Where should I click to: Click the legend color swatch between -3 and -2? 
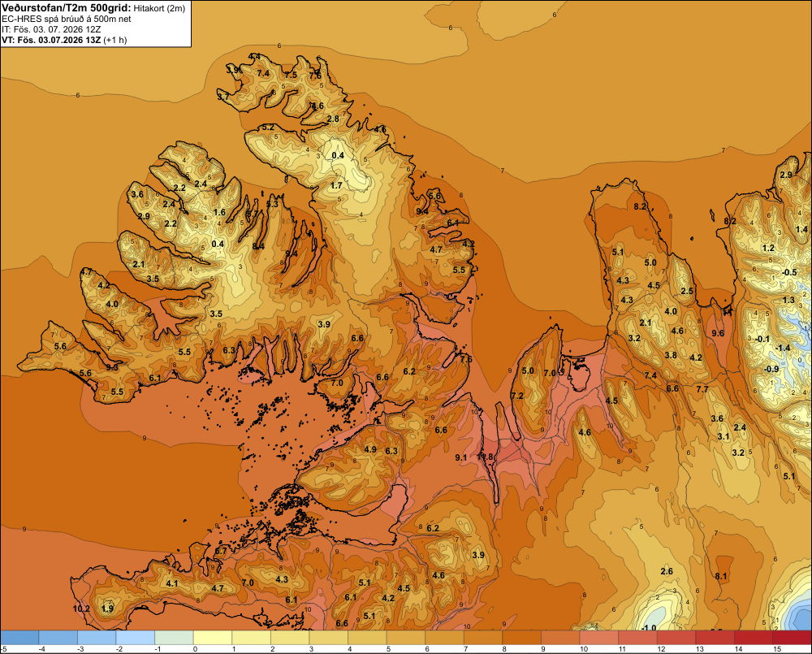(x=97, y=638)
